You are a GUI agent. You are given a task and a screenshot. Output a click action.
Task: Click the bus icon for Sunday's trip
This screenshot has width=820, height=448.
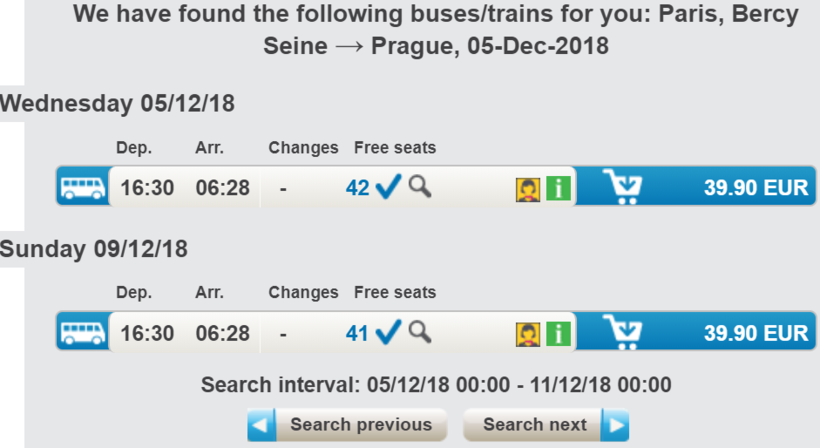[x=82, y=332]
